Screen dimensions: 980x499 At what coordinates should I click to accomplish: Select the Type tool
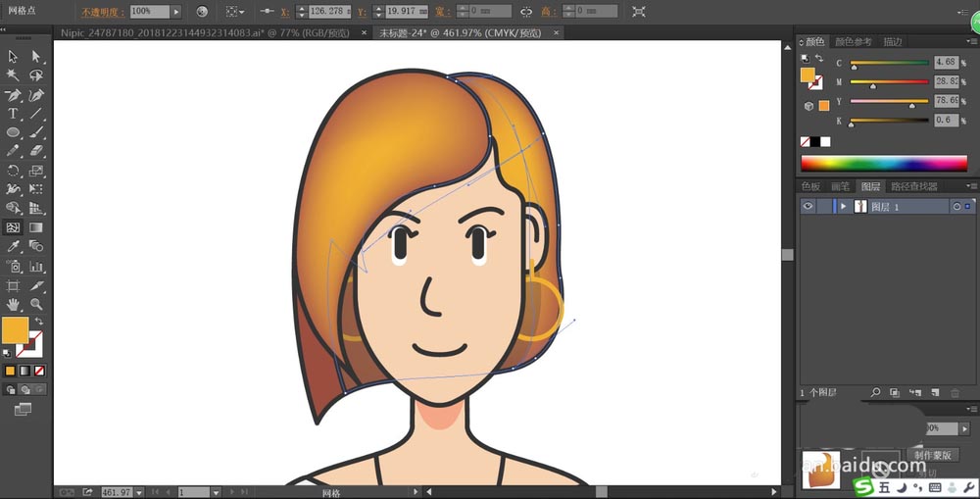pos(14,114)
